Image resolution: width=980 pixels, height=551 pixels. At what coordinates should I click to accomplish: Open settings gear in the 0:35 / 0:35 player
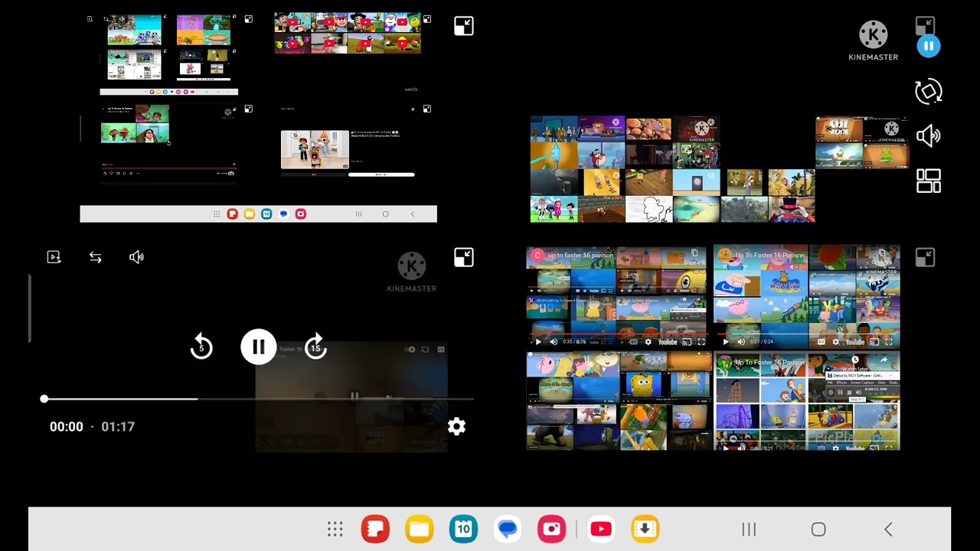(648, 342)
